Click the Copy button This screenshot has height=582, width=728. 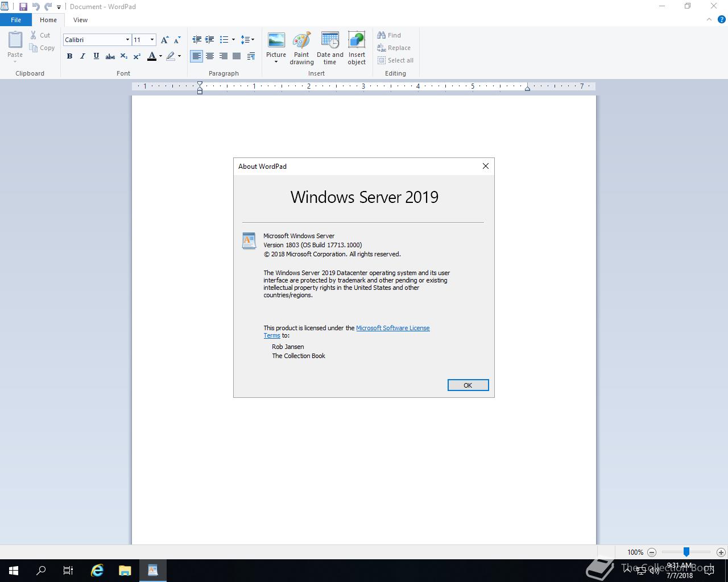tap(42, 48)
